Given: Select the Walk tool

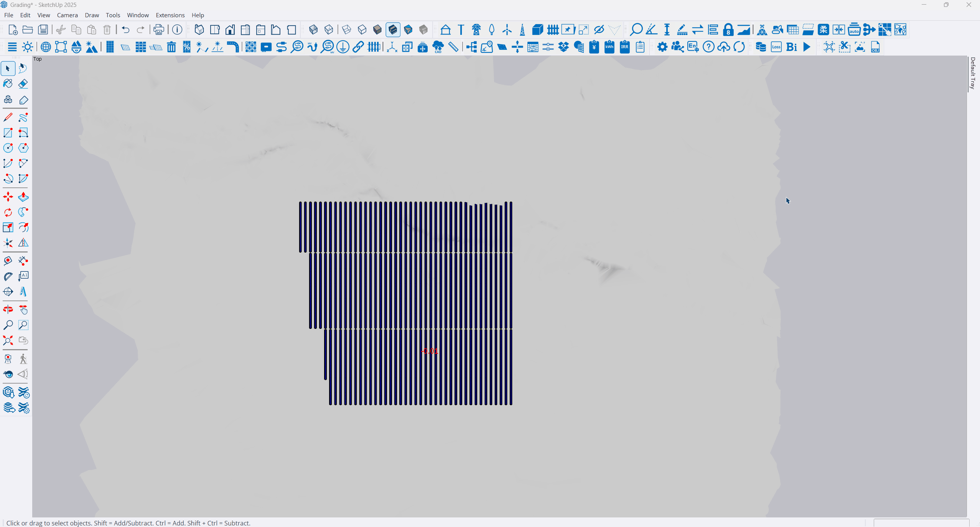Looking at the screenshot, I should click(23, 359).
